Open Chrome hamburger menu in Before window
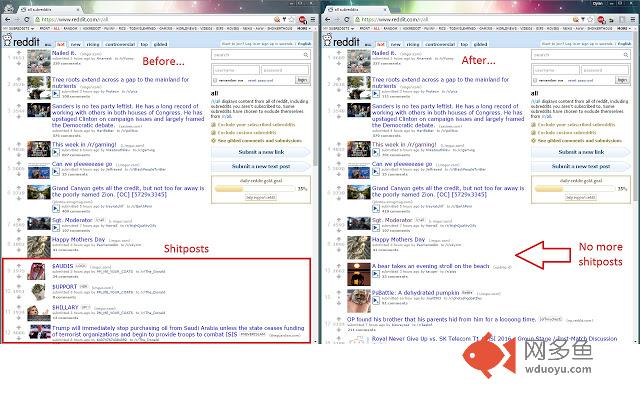Screen dimensions: 640x400 coord(313,20)
